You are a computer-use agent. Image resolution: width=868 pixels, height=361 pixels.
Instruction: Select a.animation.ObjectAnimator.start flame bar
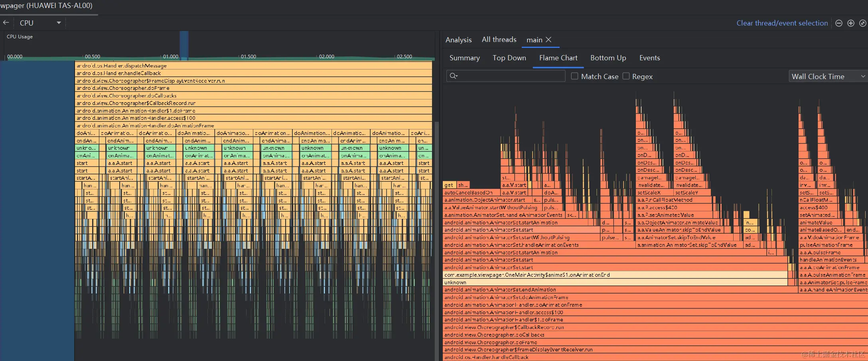[487, 200]
